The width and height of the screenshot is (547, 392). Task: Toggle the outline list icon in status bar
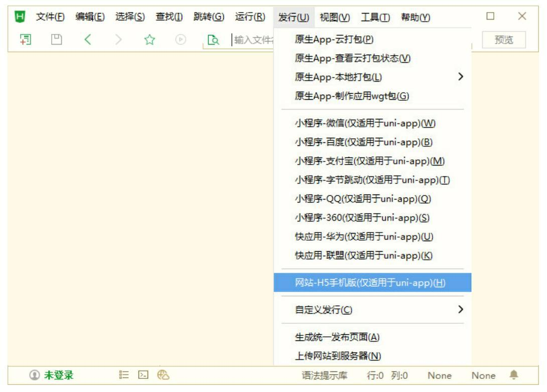coord(123,375)
